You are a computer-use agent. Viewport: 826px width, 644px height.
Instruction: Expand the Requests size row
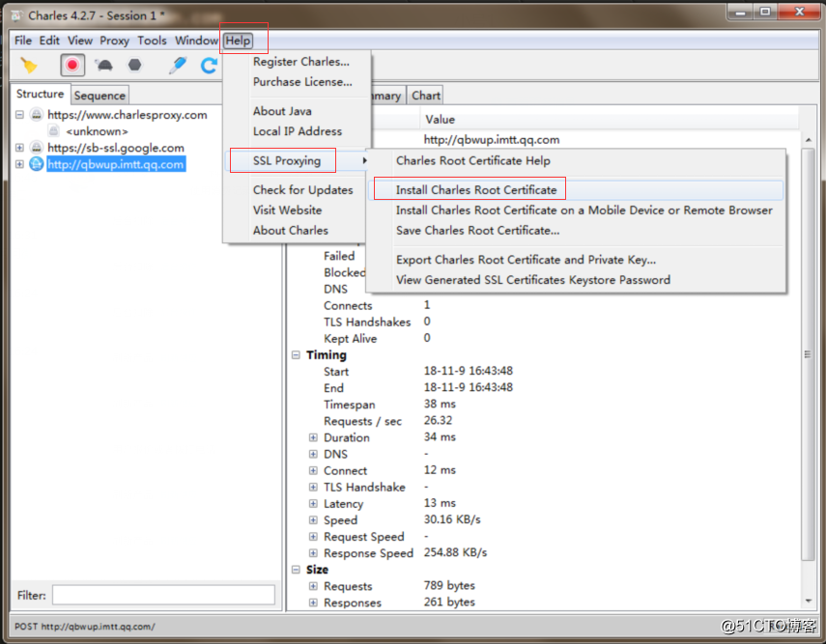point(313,586)
